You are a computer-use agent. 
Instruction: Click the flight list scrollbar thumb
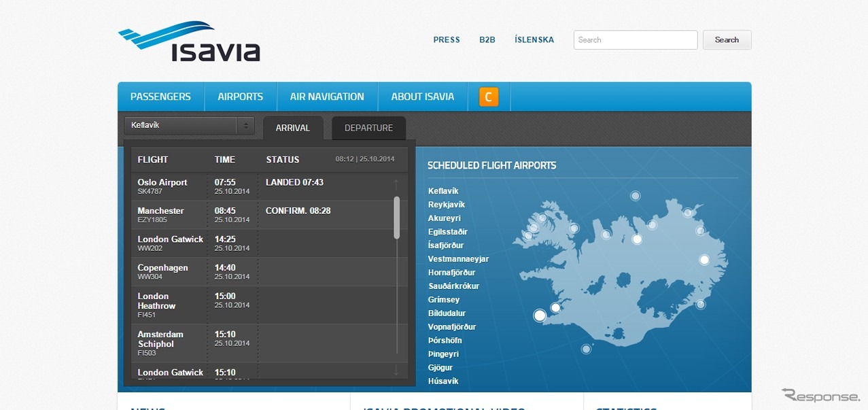(x=396, y=218)
